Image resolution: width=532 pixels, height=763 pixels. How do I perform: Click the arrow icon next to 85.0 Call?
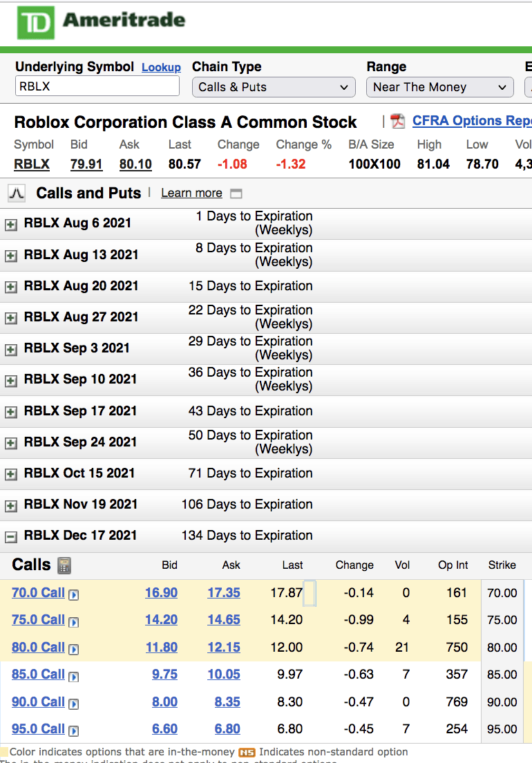(73, 677)
